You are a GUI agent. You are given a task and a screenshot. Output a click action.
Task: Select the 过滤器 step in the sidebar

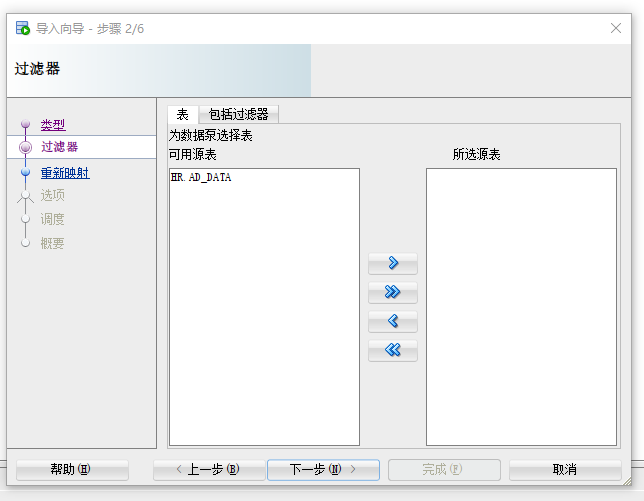point(59,147)
